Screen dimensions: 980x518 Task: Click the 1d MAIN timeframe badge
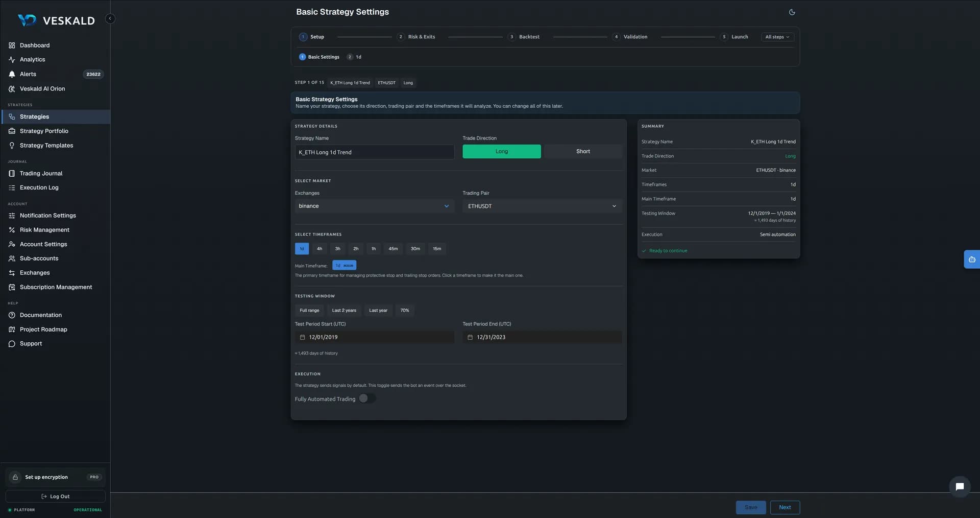345,265
